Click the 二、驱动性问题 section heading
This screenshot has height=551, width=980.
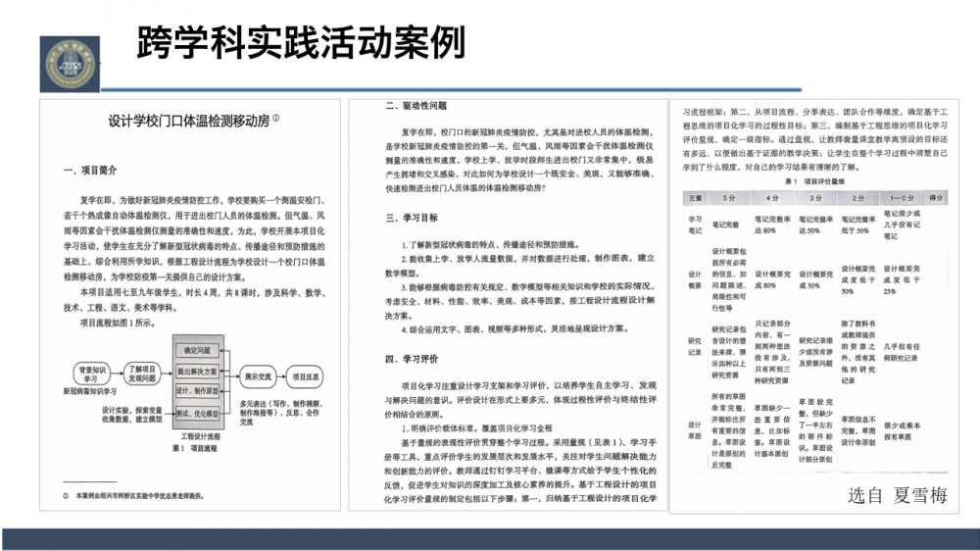click(416, 105)
